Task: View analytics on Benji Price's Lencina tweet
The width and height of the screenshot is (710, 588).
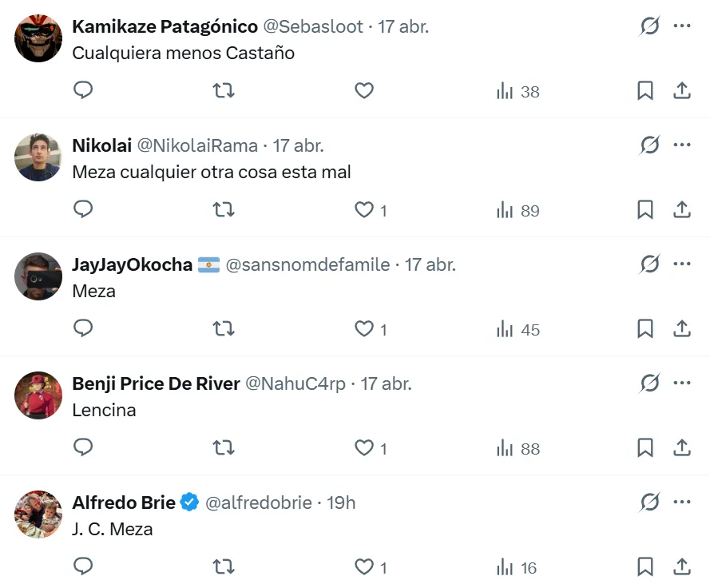Action: tap(518, 449)
